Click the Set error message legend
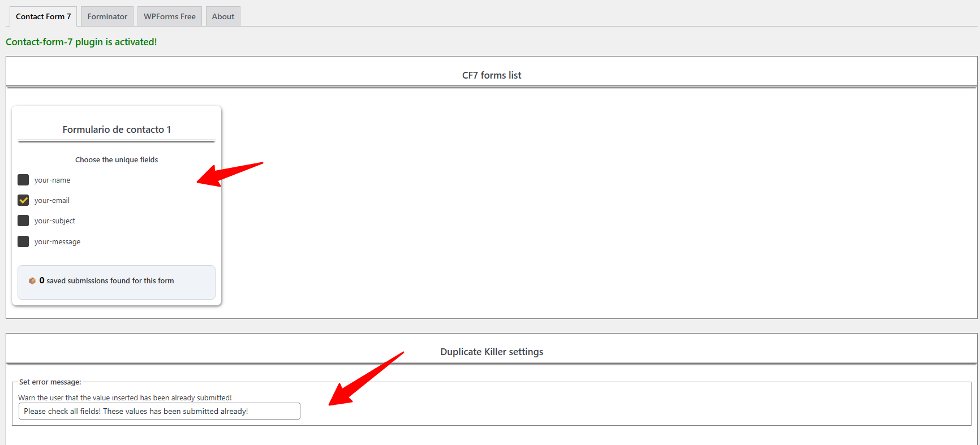Image resolution: width=980 pixels, height=445 pixels. point(50,382)
